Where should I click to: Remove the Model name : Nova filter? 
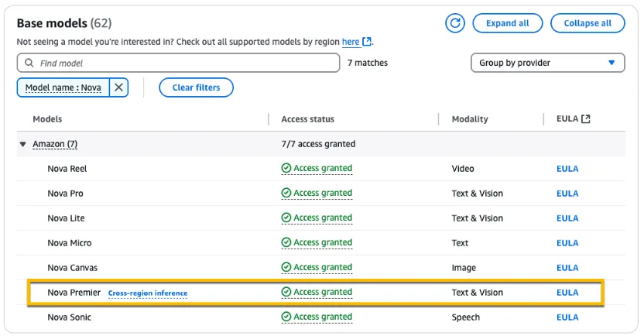[118, 87]
